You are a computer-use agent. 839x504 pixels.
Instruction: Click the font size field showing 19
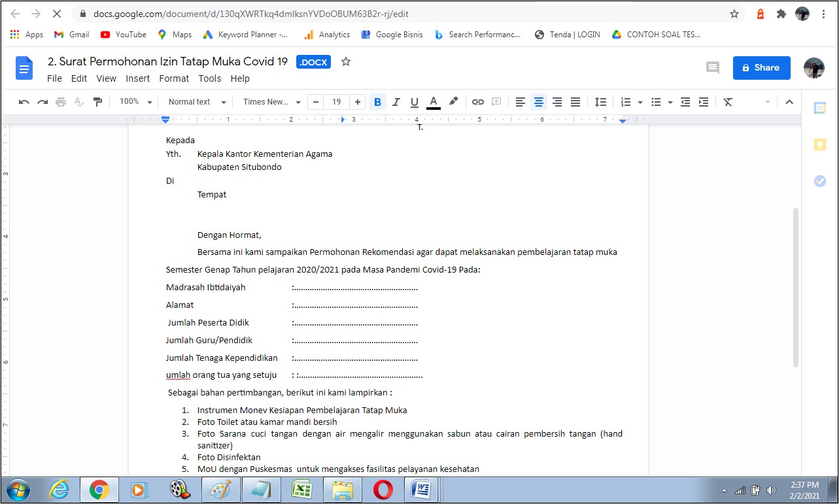336,102
